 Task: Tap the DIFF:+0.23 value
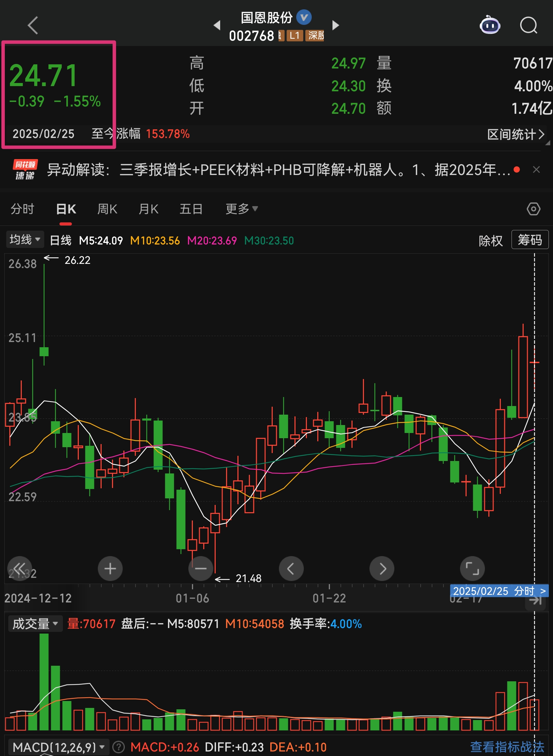click(x=234, y=747)
